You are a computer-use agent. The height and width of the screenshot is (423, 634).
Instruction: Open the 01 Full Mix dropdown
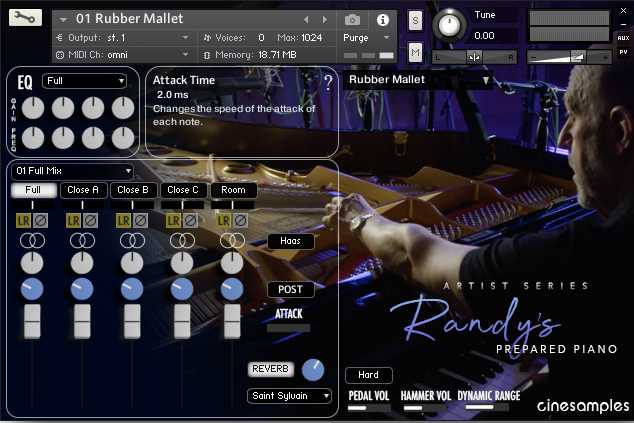[x=72, y=171]
